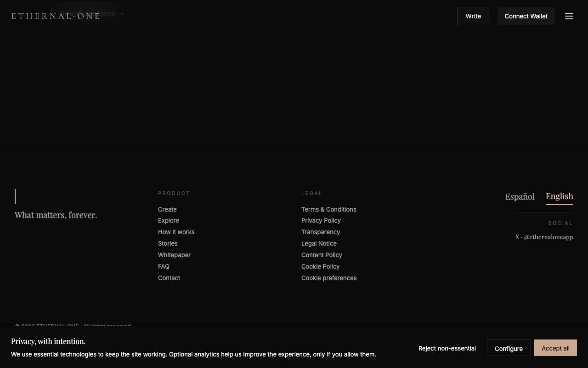Click the LEGAL column heading
588x368 pixels.
(312, 193)
